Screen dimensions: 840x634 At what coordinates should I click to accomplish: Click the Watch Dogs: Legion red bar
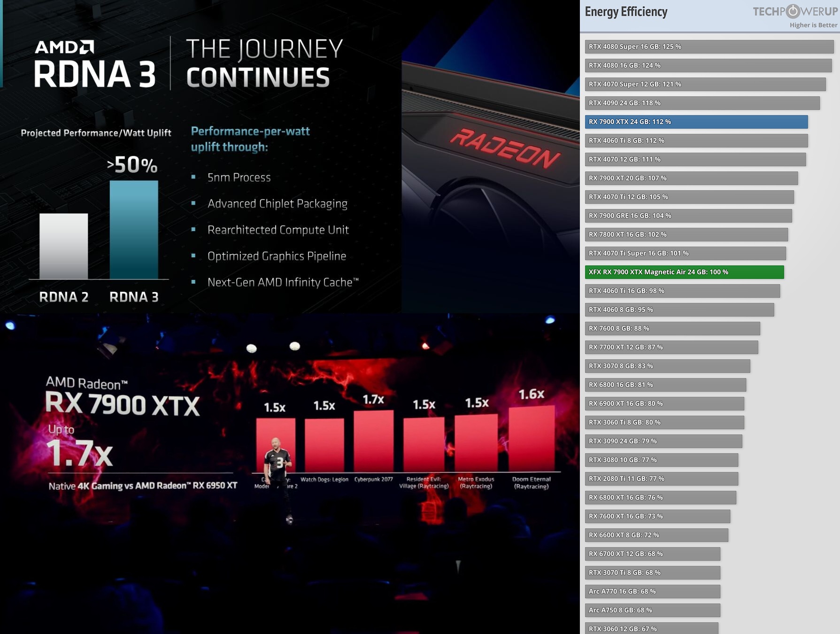pyautogui.click(x=324, y=445)
